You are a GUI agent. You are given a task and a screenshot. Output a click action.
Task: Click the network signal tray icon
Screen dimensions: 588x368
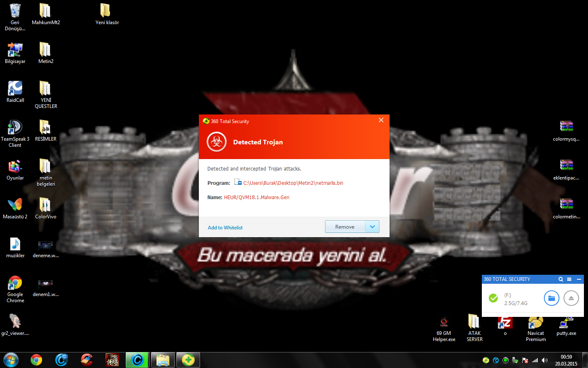(x=535, y=360)
